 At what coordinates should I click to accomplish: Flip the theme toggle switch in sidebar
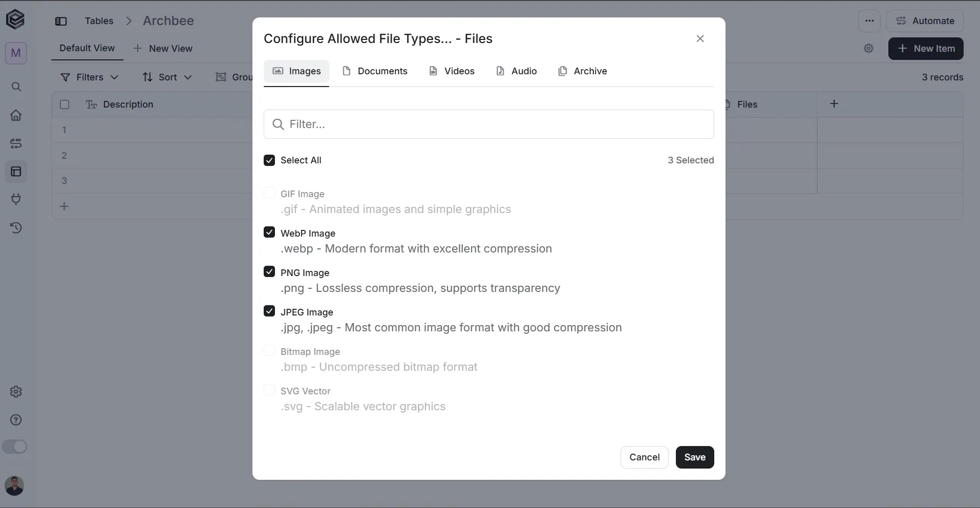[14, 447]
